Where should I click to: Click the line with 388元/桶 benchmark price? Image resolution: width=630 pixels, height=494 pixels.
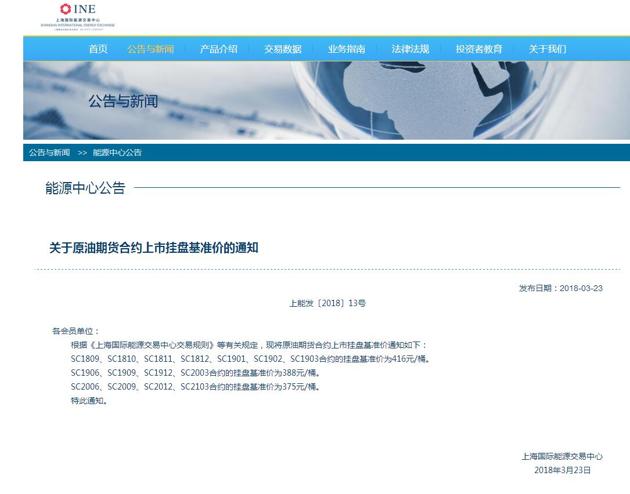[x=196, y=373]
